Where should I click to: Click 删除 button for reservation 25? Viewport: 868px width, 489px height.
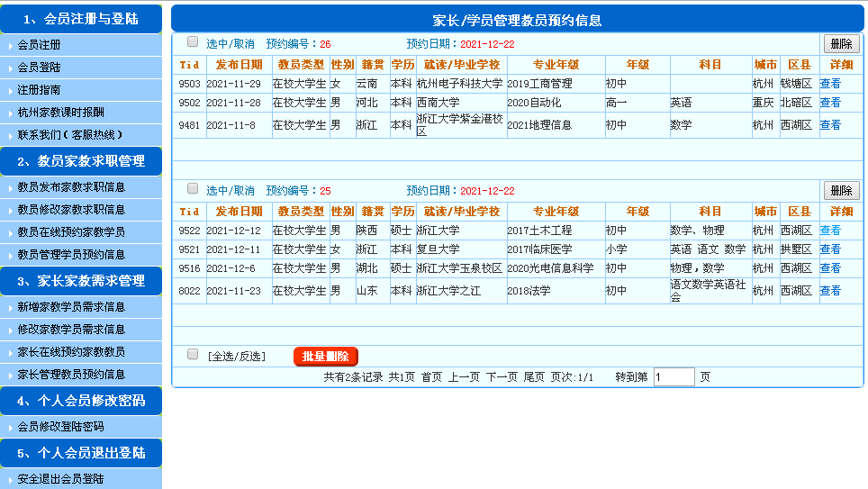pyautogui.click(x=841, y=190)
